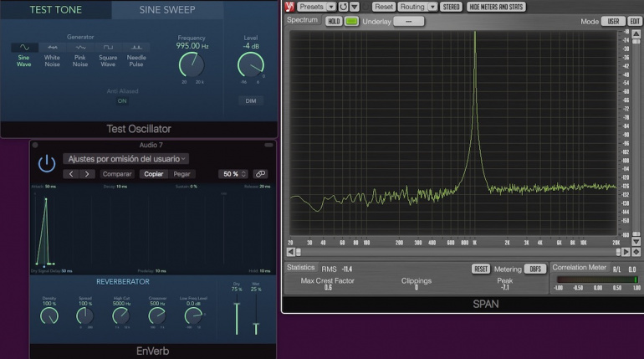
Task: Click the statistics RESET button
Action: click(x=481, y=269)
